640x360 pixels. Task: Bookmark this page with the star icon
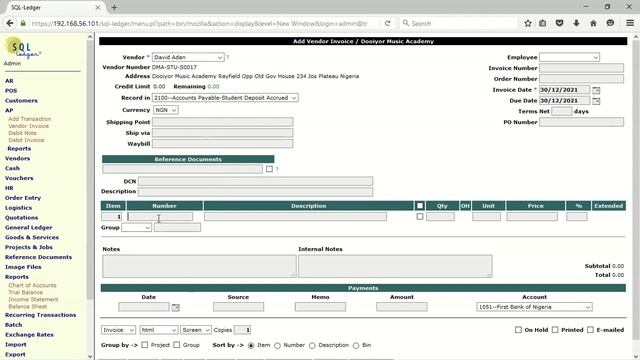pos(528,23)
